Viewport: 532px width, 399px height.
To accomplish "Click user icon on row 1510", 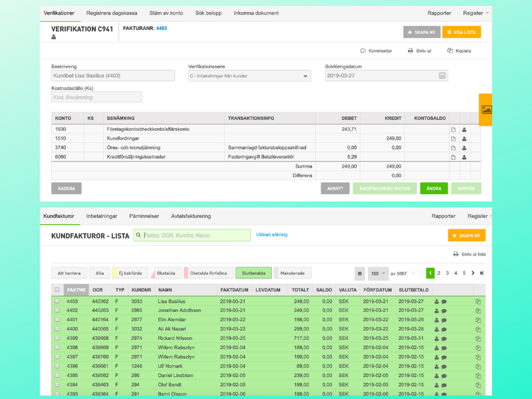I will [x=464, y=139].
